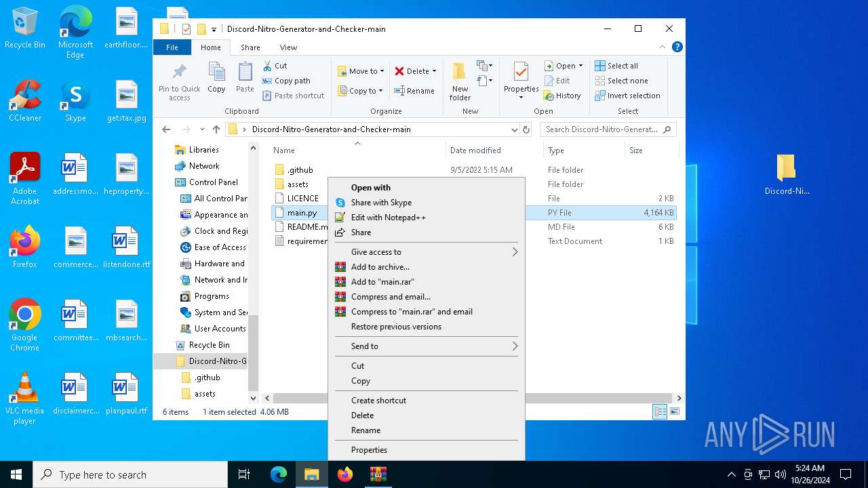The image size is (868, 488).
Task: Open the Open button dropdown arrow
Action: pyautogui.click(x=580, y=66)
